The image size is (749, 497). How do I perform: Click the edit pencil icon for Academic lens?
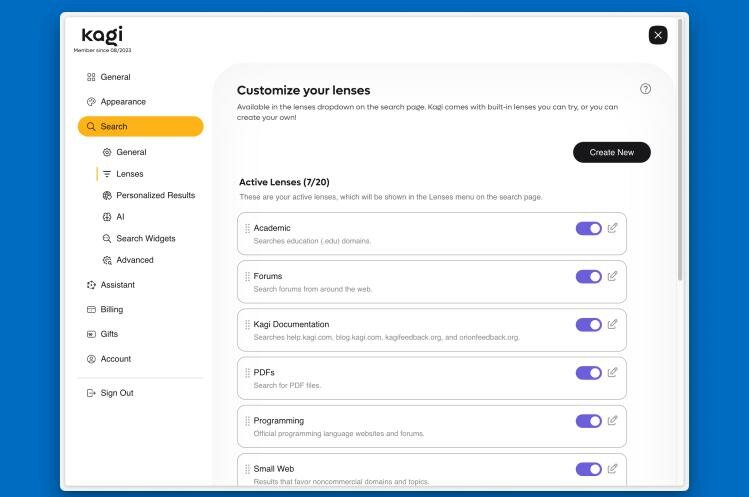(613, 228)
